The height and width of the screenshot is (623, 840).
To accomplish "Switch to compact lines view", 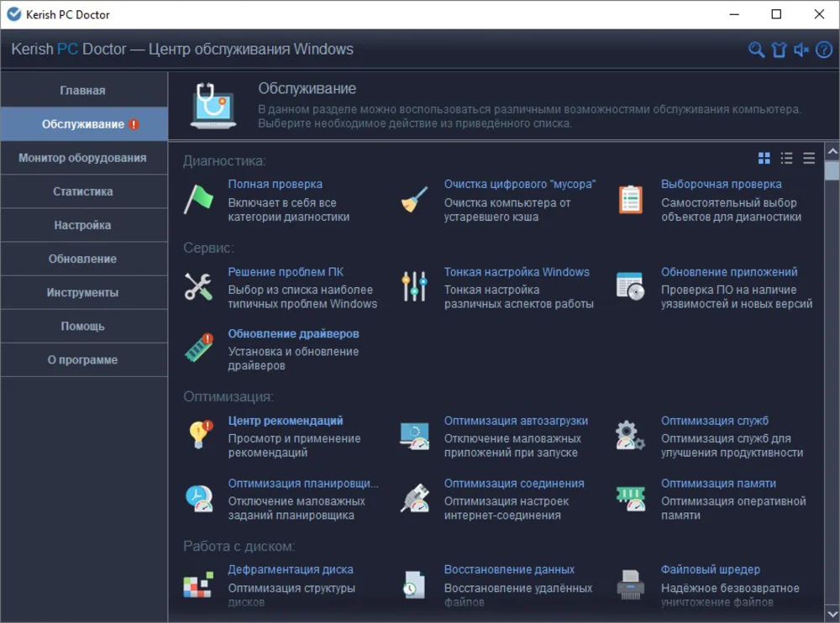I will click(809, 158).
